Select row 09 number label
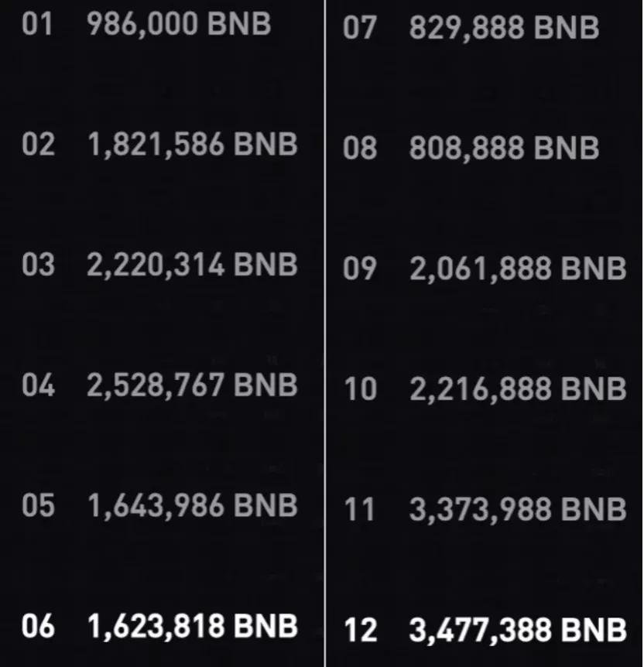Viewport: 644px width, 667px height. point(360,269)
